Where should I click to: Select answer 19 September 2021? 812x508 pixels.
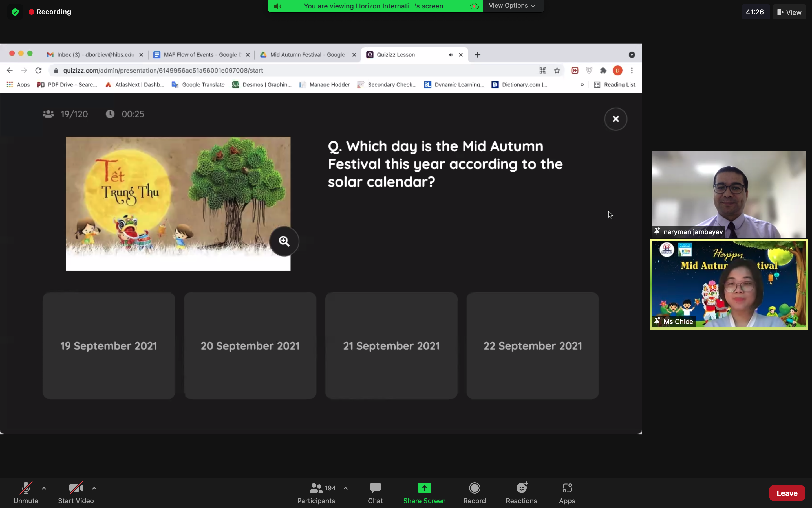pyautogui.click(x=109, y=346)
